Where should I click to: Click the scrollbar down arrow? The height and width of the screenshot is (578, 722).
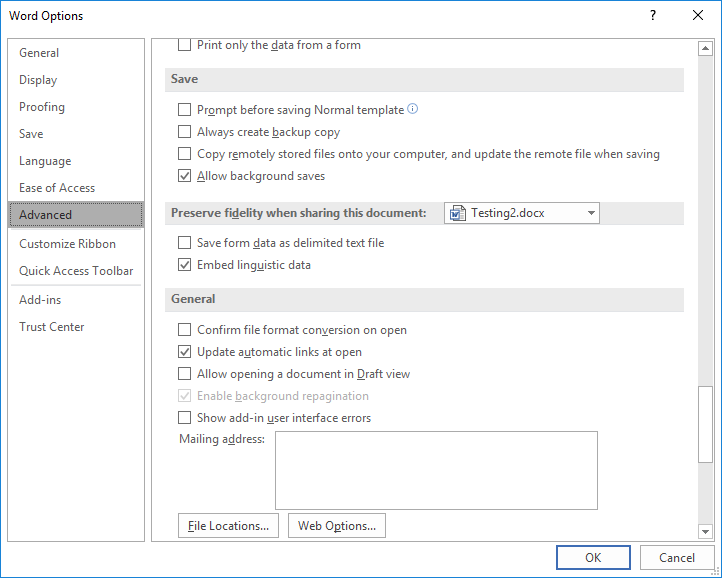(x=706, y=532)
